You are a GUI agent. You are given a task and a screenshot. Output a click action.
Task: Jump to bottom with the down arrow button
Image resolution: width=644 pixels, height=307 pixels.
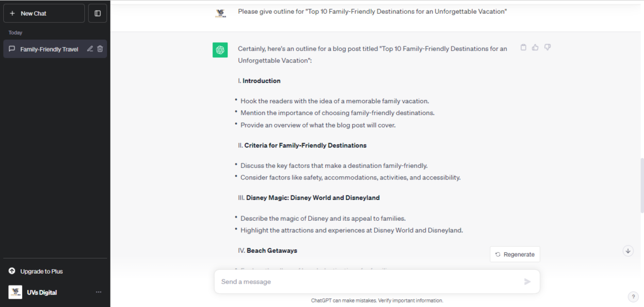click(628, 250)
